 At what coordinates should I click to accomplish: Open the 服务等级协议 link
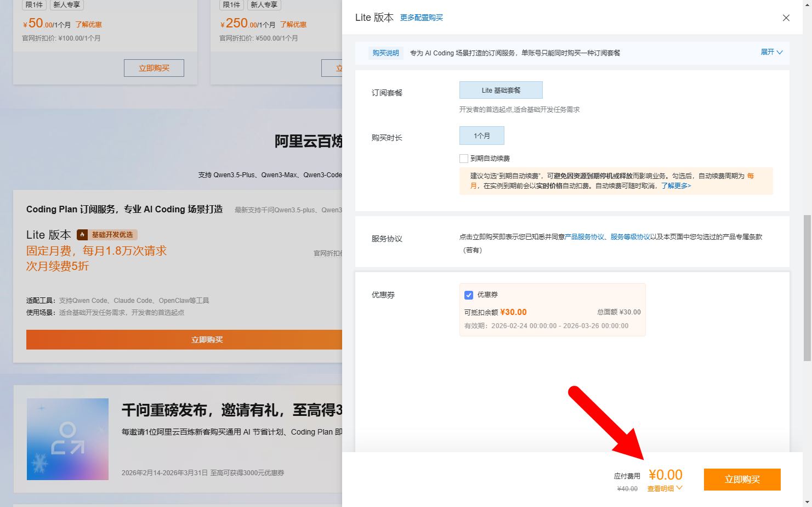pos(630,237)
